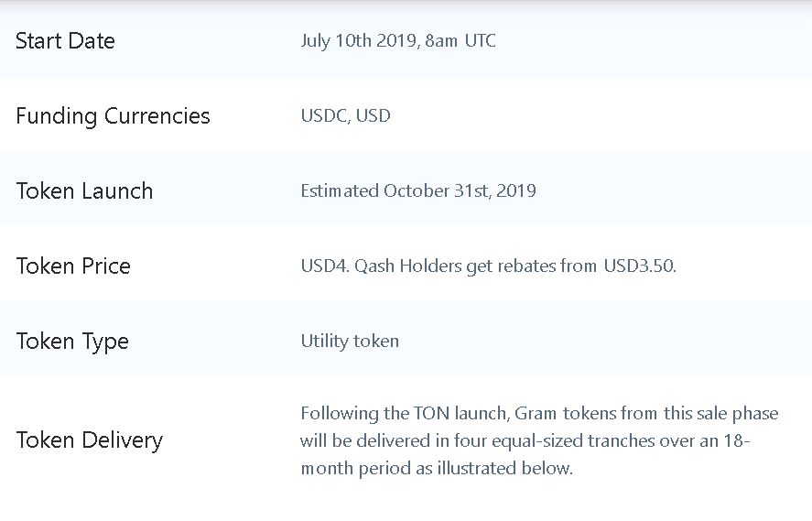812x521 pixels.
Task: Click the Token Delivery label
Action: (x=89, y=440)
